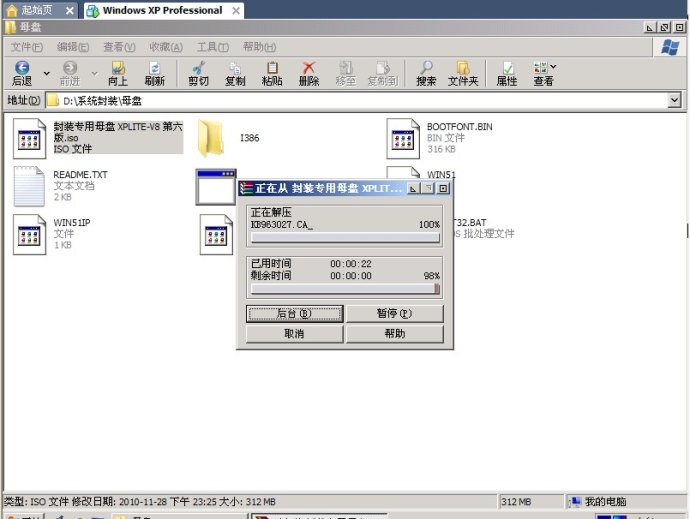
Task: Click the 312 MB status bar size
Action: tap(516, 501)
